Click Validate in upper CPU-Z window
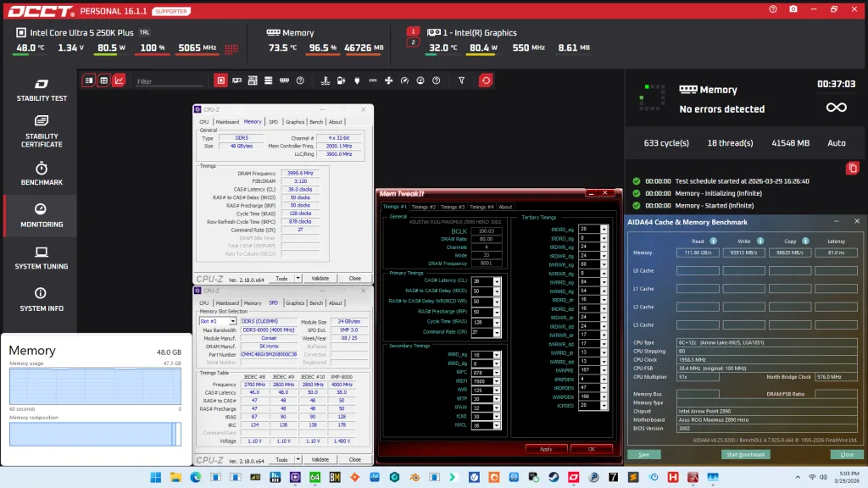The image size is (868, 488). (x=320, y=279)
